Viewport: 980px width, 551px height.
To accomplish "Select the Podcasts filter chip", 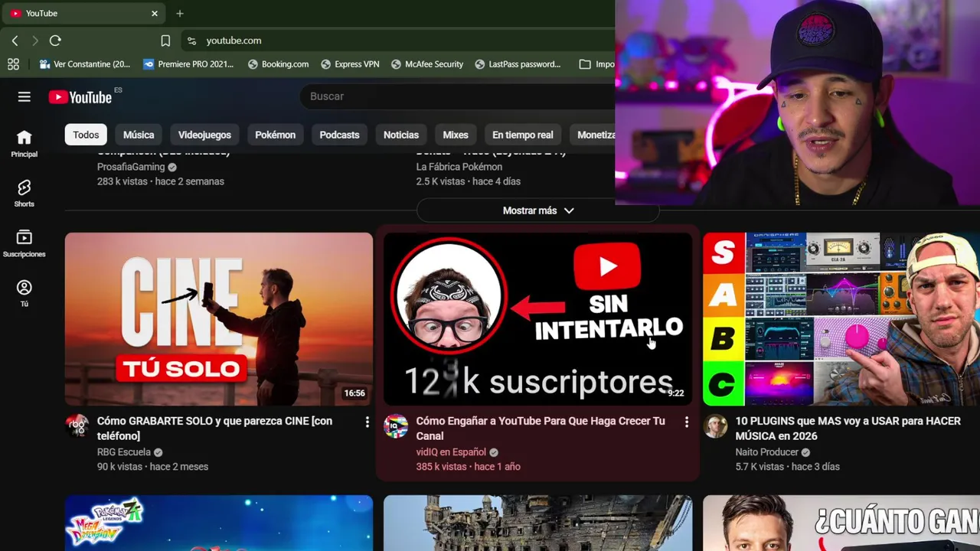I will coord(339,135).
